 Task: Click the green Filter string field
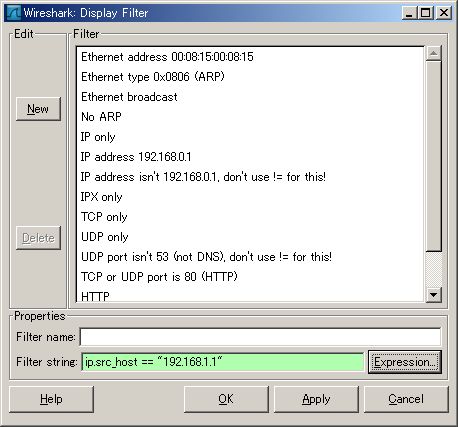pos(222,362)
